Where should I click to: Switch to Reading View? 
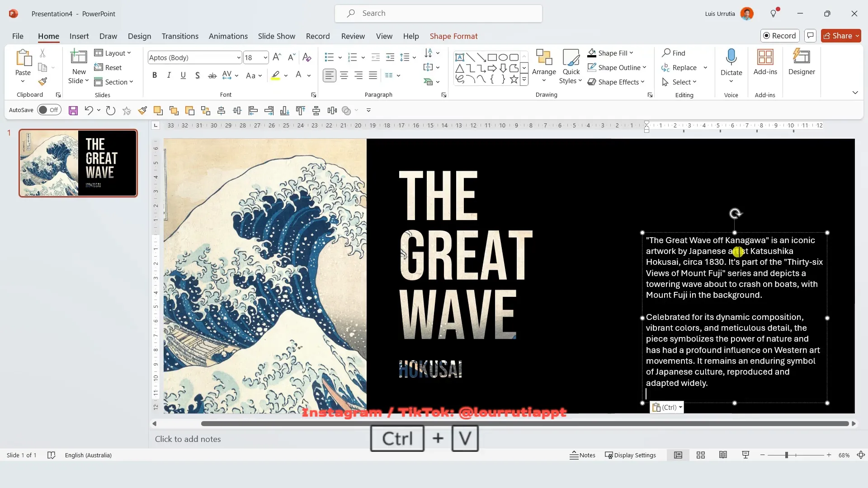point(723,455)
